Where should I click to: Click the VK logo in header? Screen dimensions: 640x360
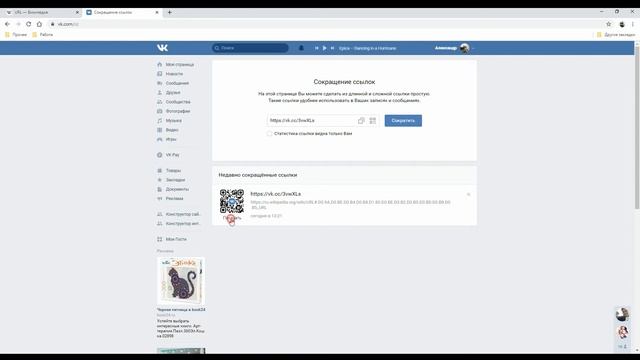pos(162,48)
